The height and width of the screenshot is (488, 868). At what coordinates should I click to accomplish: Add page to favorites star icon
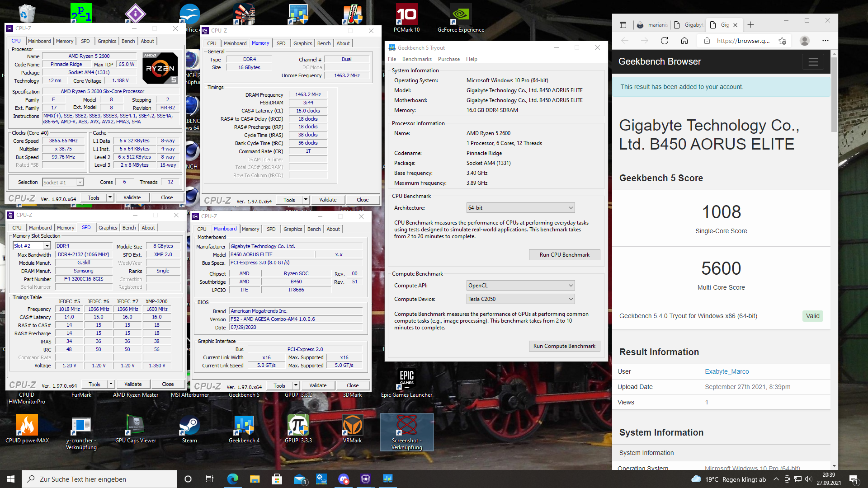783,41
